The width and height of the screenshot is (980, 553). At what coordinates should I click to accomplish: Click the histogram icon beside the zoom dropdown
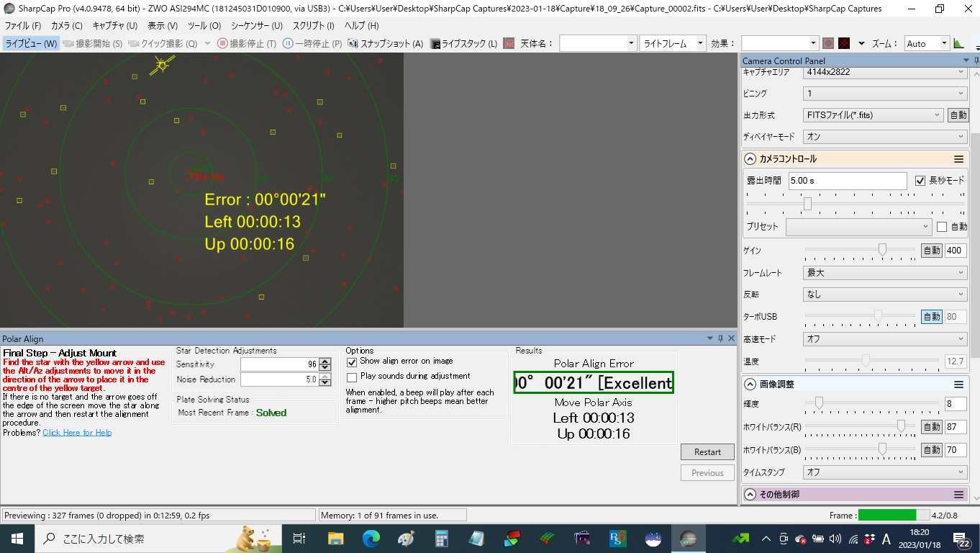coord(958,43)
